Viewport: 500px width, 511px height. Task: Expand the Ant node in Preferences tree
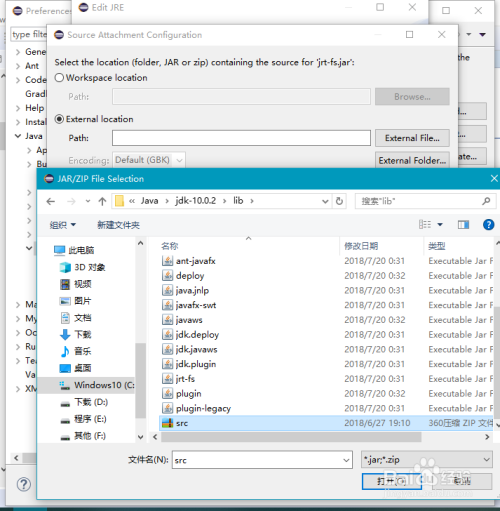18,66
